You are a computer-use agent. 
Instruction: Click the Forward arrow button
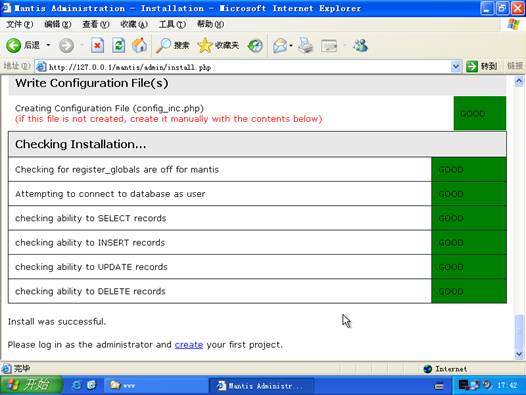(66, 46)
